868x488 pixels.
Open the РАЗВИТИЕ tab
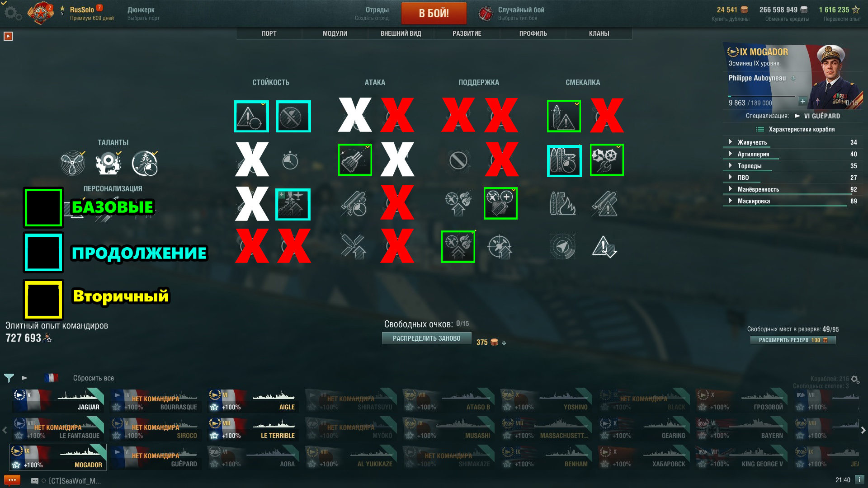point(467,33)
